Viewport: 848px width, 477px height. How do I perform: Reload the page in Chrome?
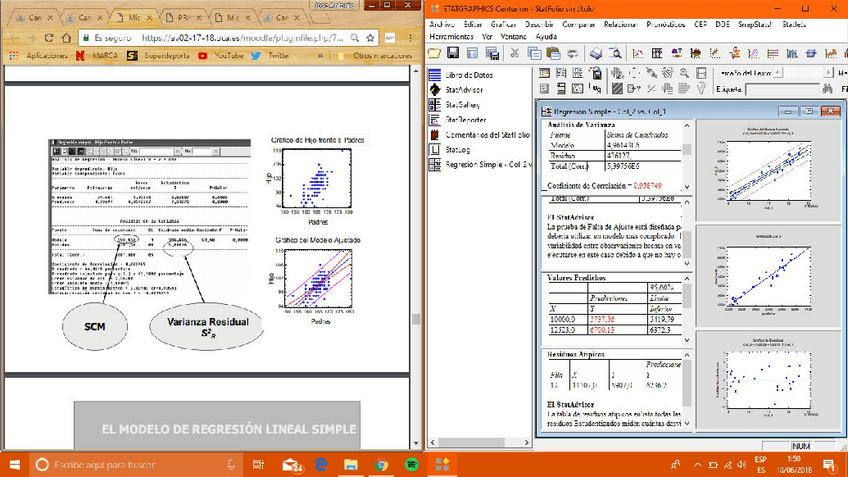tap(49, 37)
